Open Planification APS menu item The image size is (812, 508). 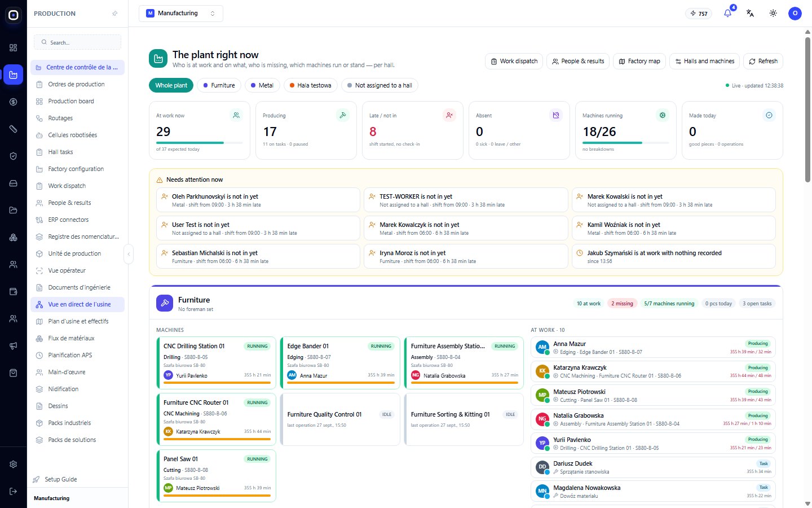click(77, 355)
